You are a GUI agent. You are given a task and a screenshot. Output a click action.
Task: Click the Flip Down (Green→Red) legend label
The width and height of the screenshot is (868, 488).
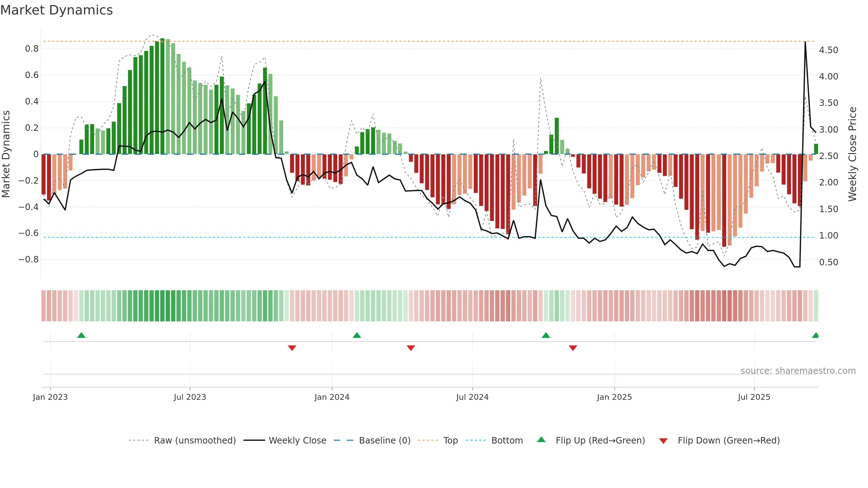729,440
